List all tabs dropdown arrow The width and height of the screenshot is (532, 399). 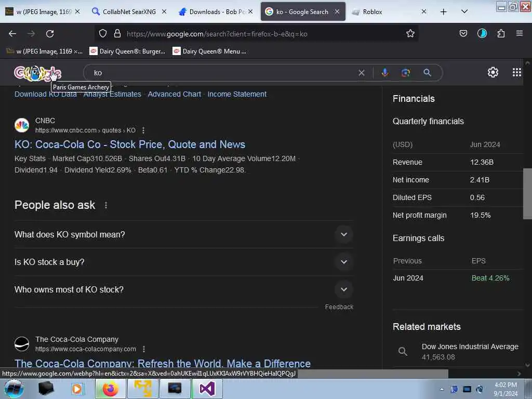(x=464, y=11)
